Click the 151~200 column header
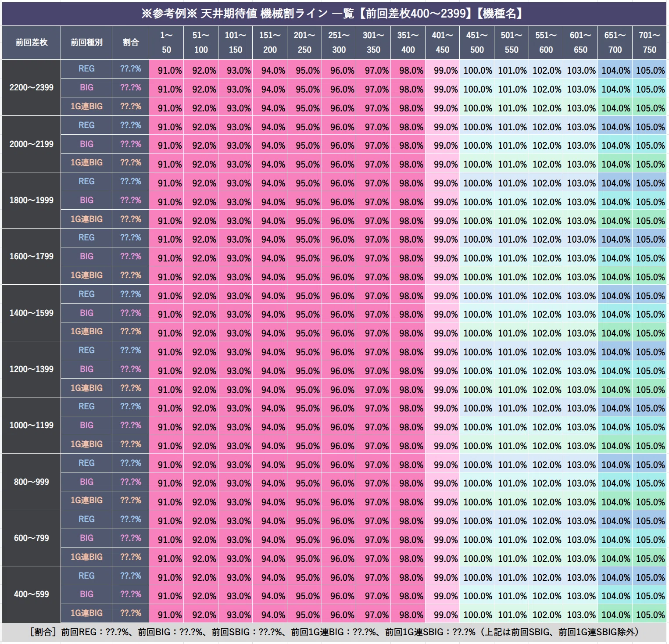669x644 pixels. (x=270, y=43)
